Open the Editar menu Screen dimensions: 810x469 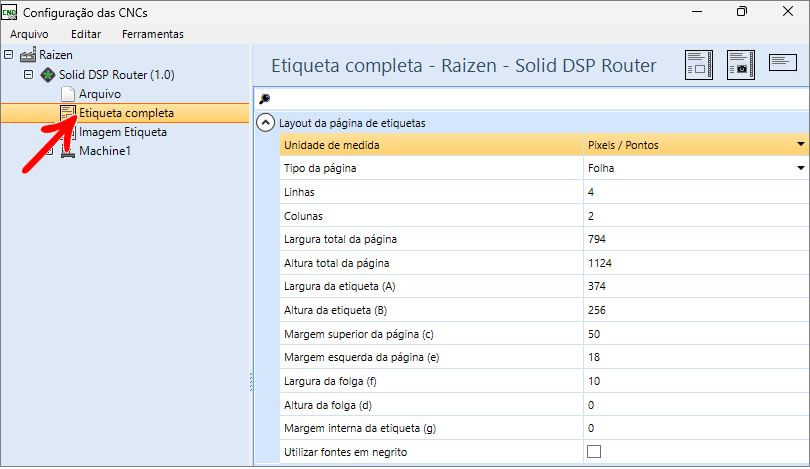coord(86,34)
